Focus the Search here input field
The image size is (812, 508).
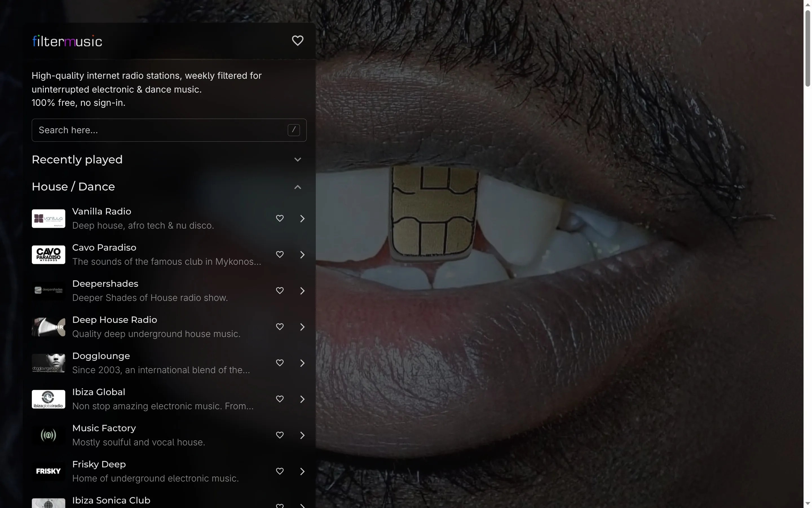[169, 130]
